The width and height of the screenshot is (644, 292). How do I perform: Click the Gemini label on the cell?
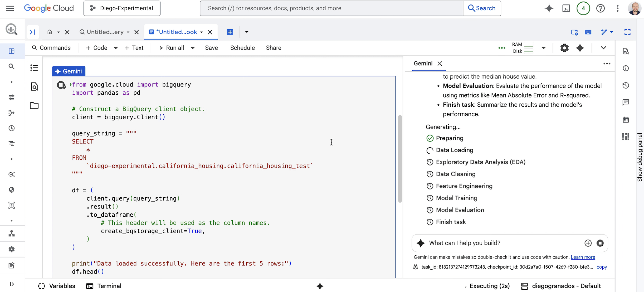tap(69, 71)
